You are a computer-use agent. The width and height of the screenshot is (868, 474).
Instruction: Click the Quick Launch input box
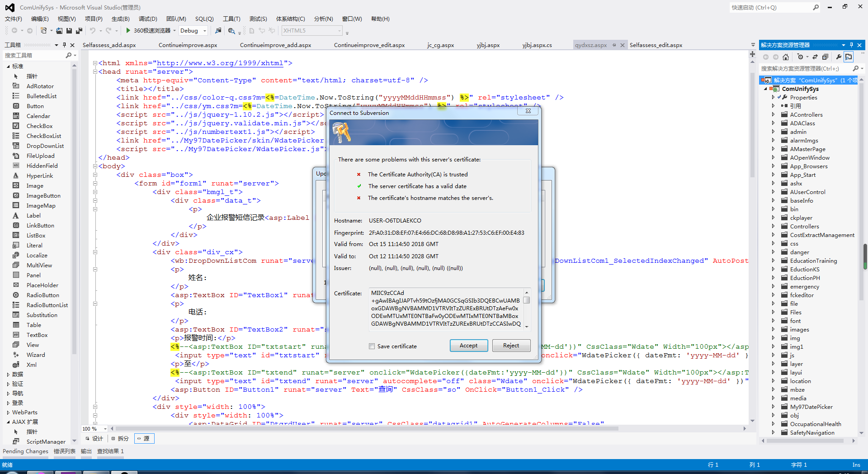[x=770, y=7]
